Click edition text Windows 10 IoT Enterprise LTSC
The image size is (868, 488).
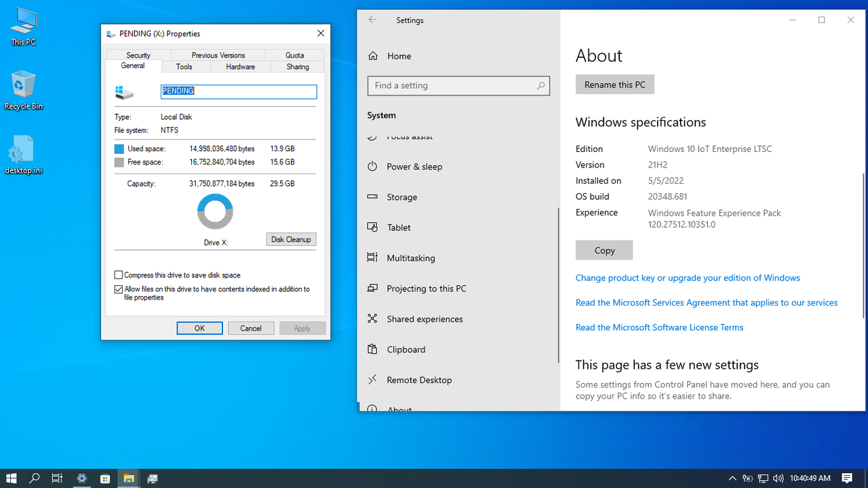[x=710, y=149]
